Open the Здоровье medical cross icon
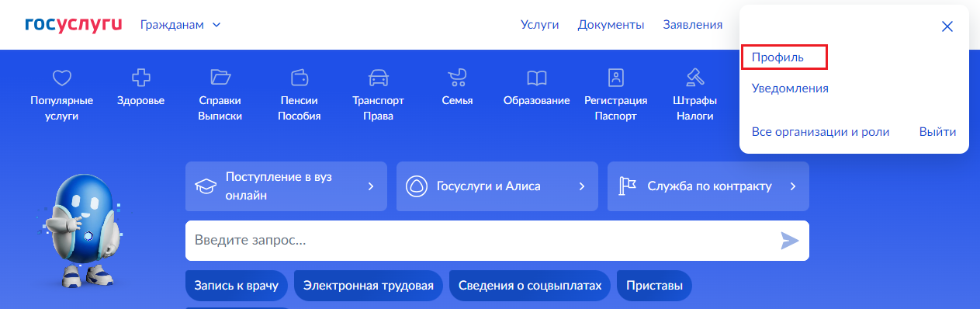980x309 pixels. click(140, 78)
